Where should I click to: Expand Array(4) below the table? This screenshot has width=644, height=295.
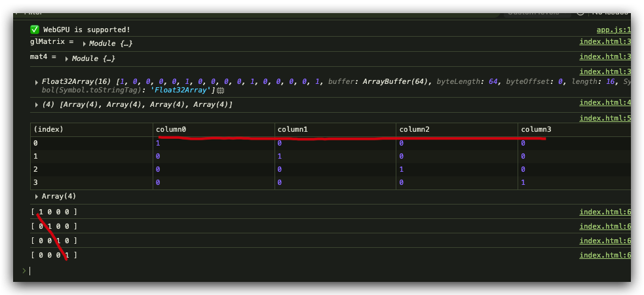click(37, 197)
